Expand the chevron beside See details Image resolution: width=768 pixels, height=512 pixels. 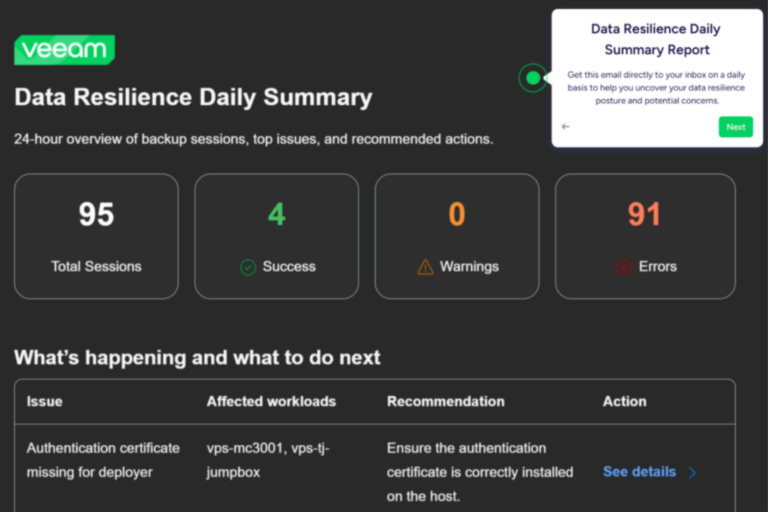692,473
